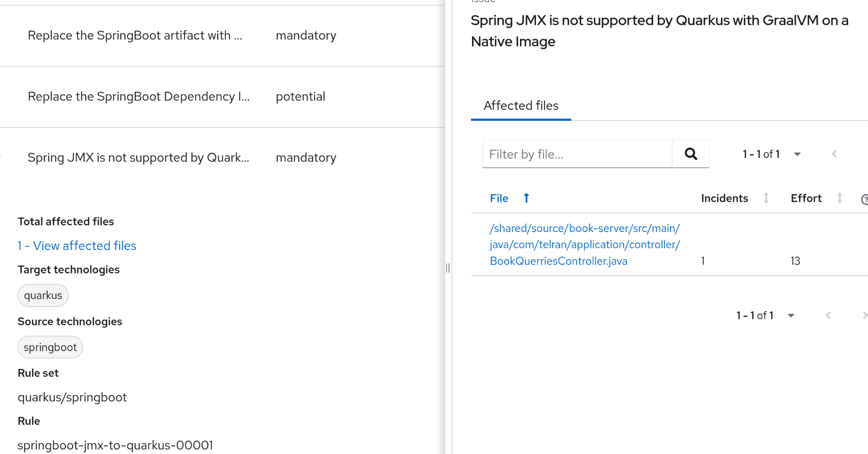Click the panel resize divider handle

pyautogui.click(x=448, y=268)
